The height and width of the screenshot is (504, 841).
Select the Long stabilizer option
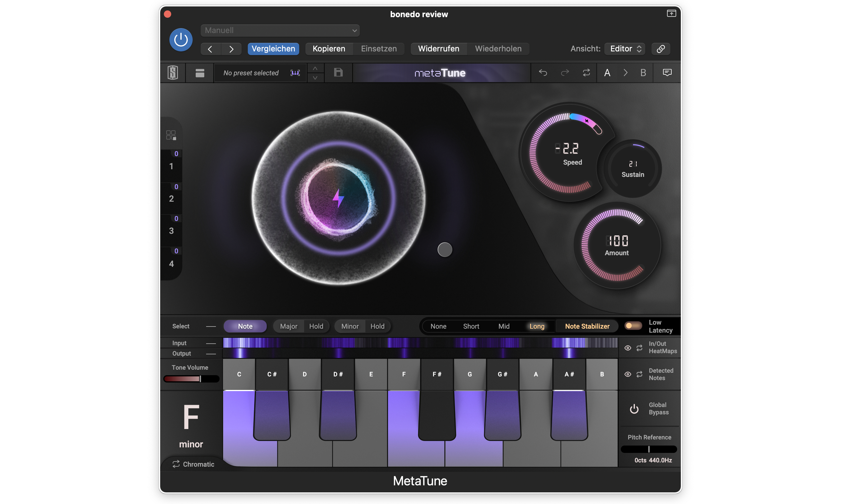coord(537,327)
